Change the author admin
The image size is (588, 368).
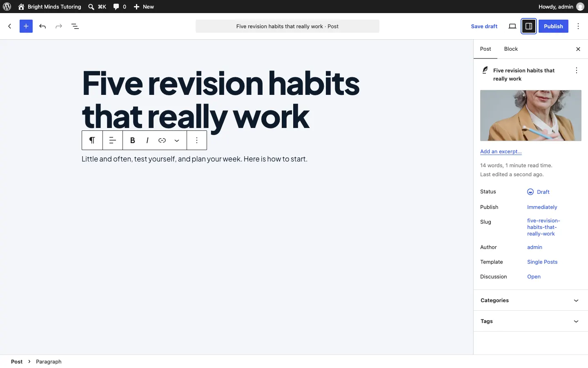535,247
